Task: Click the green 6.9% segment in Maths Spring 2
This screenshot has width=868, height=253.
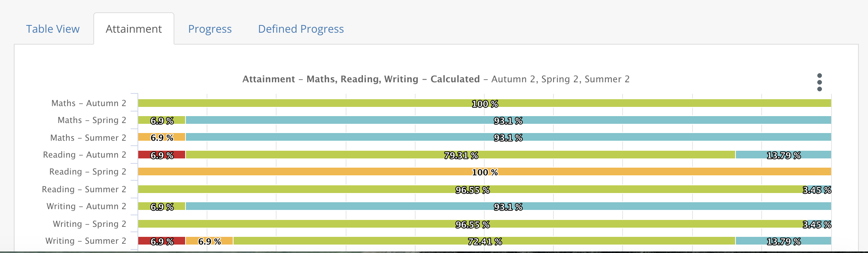Action: 162,120
